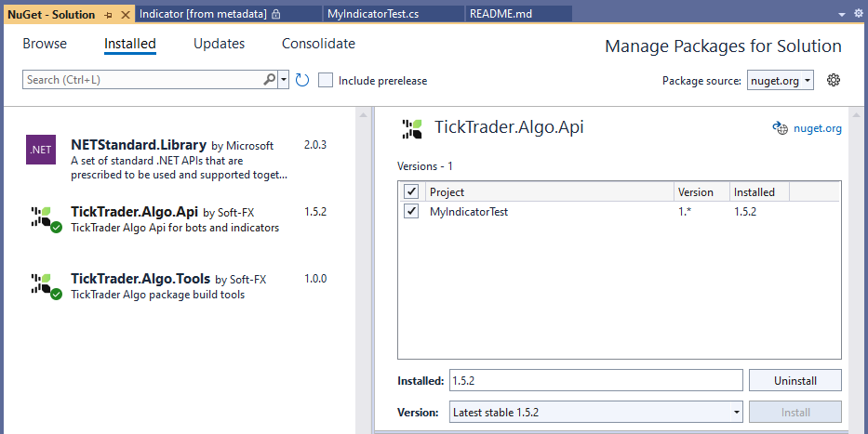Click 'TickTrader Algo package build tools' description

(x=158, y=295)
